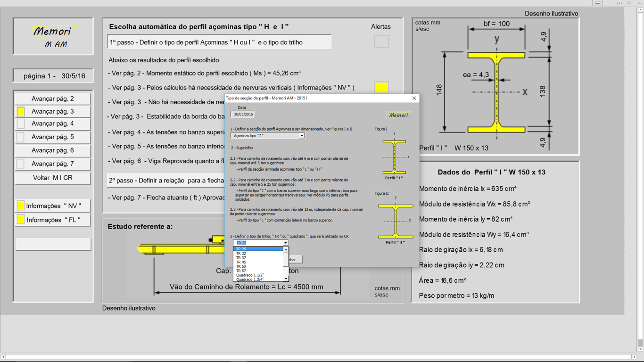
Task: Click horizontal scrollbar right arrow
Action: click(634, 357)
